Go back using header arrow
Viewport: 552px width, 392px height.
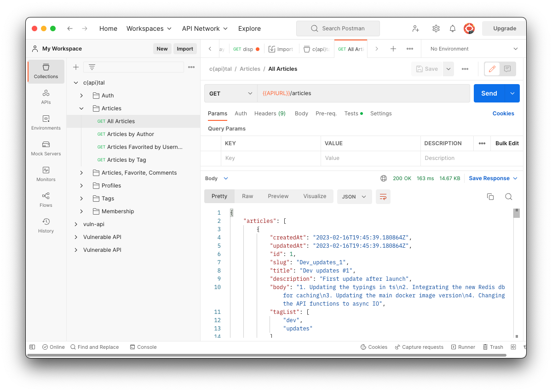click(70, 28)
